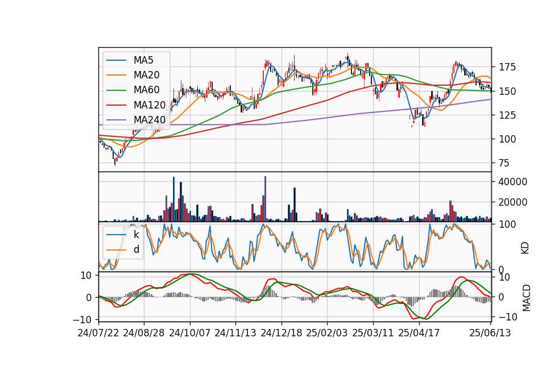Image resolution: width=546 pixels, height=392 pixels.
Task: Click the MA120 legend label
Action: 150,105
